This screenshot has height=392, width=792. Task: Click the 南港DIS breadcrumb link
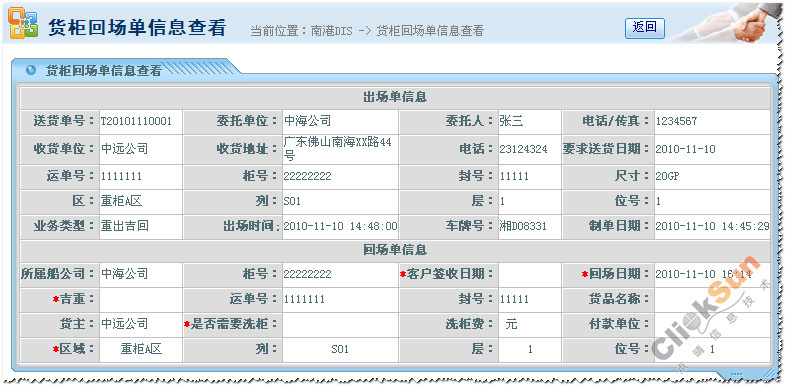click(x=331, y=31)
